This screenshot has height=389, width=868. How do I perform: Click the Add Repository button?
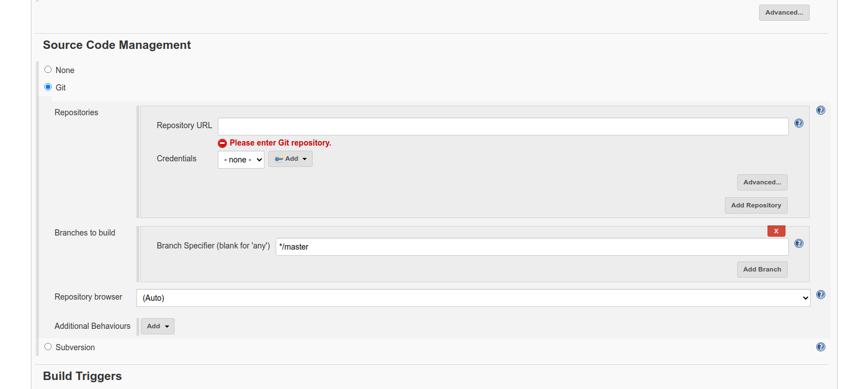point(756,206)
